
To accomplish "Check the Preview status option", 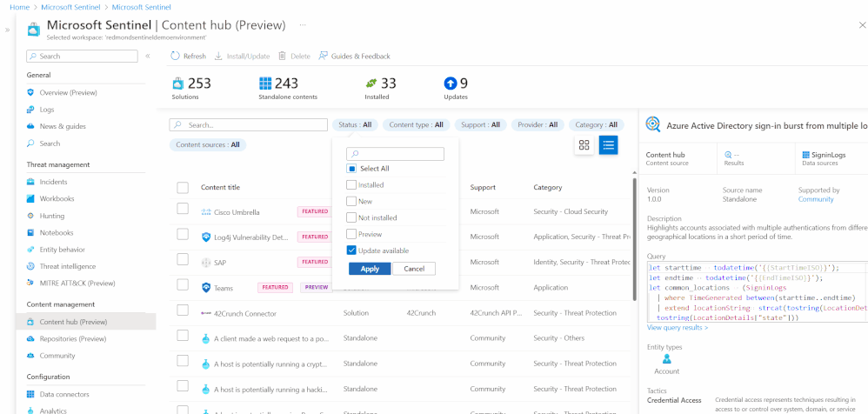I will click(351, 234).
